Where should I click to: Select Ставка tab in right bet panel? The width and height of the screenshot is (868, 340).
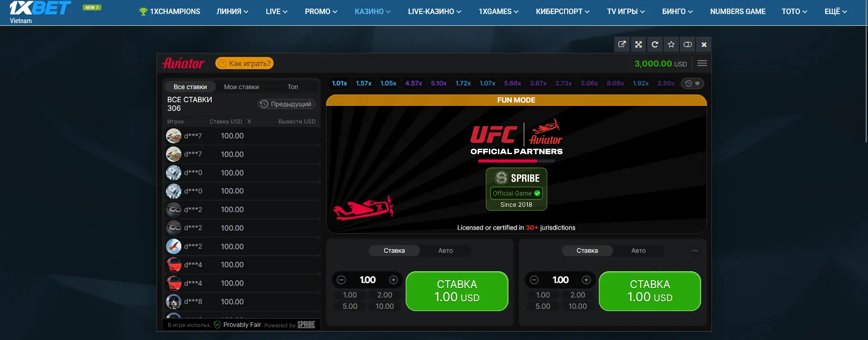pos(587,250)
